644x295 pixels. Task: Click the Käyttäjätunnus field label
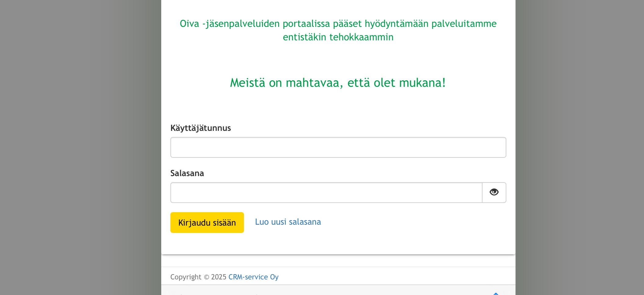[200, 128]
